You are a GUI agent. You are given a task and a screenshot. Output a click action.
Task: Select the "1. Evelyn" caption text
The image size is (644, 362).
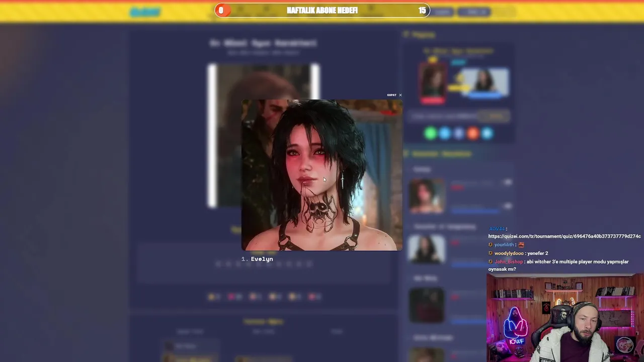pyautogui.click(x=257, y=259)
